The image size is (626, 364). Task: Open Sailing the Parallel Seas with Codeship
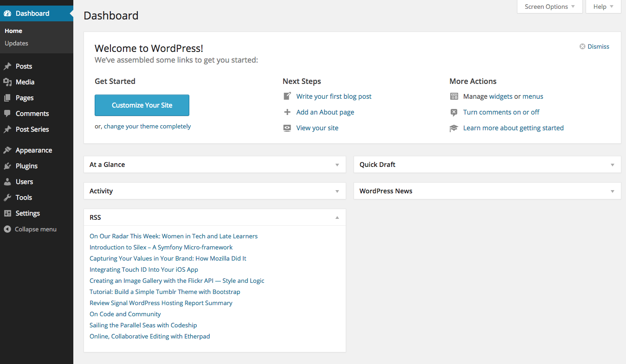tap(143, 325)
